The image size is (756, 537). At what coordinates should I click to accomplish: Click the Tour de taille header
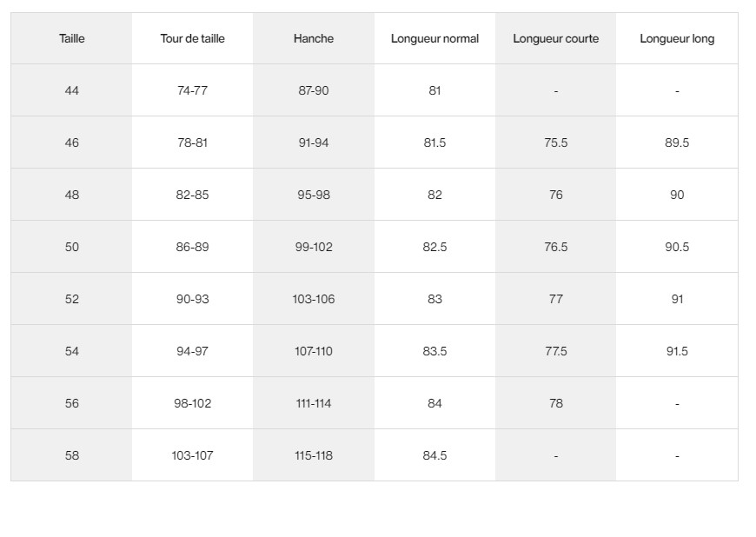pyautogui.click(x=192, y=38)
